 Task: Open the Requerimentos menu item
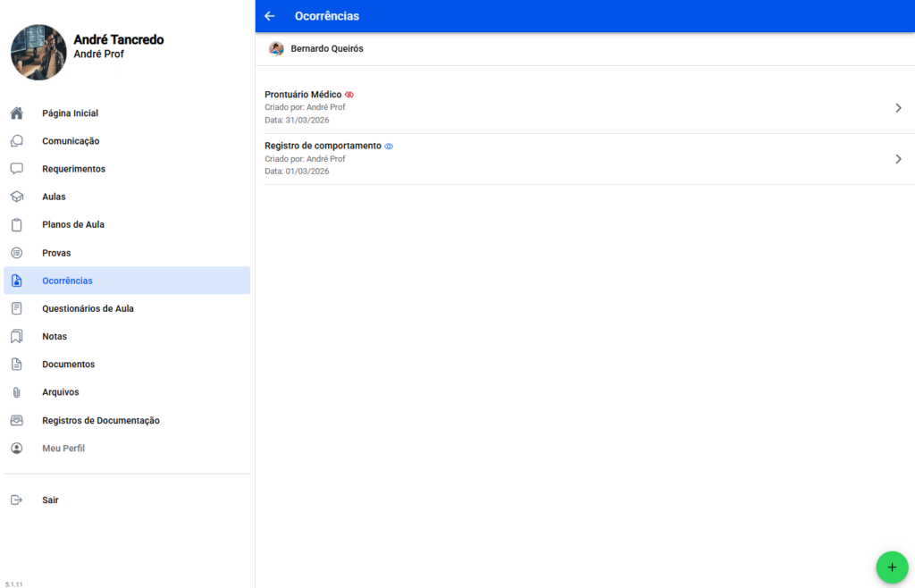tap(73, 169)
